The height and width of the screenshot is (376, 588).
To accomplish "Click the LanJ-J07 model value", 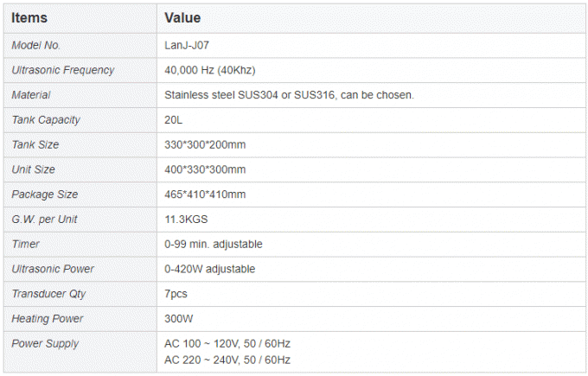I will (187, 45).
